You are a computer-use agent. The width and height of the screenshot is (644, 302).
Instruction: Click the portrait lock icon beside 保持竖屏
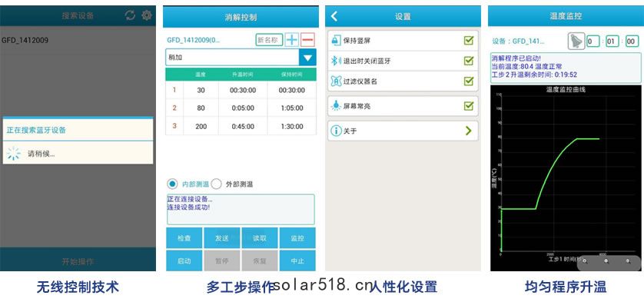[x=336, y=40]
